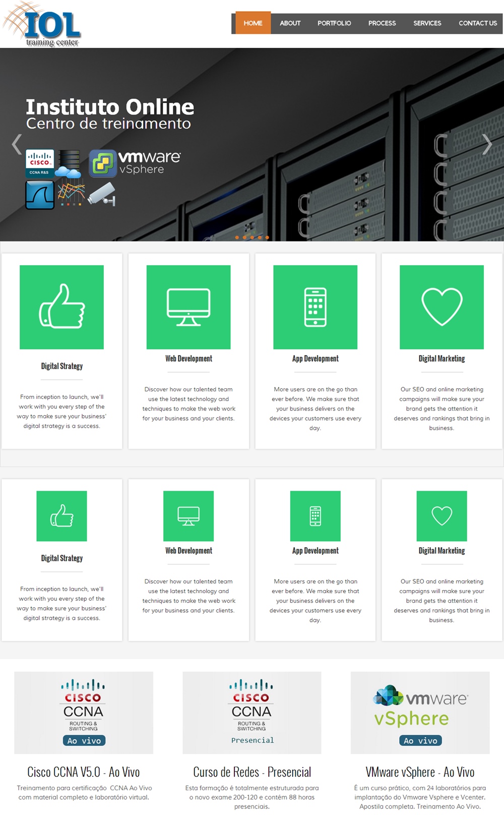Click the small heart icon in second row
Image resolution: width=504 pixels, height=815 pixels.
tap(442, 516)
